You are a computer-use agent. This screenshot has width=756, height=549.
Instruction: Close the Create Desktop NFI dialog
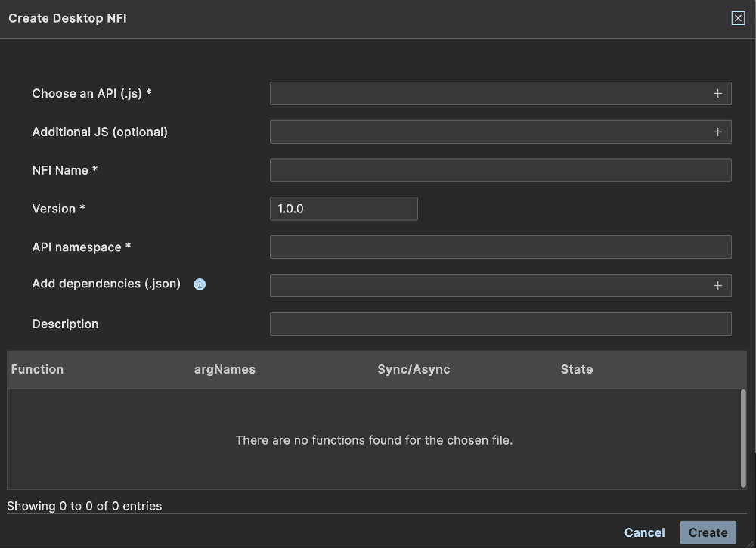pos(738,19)
